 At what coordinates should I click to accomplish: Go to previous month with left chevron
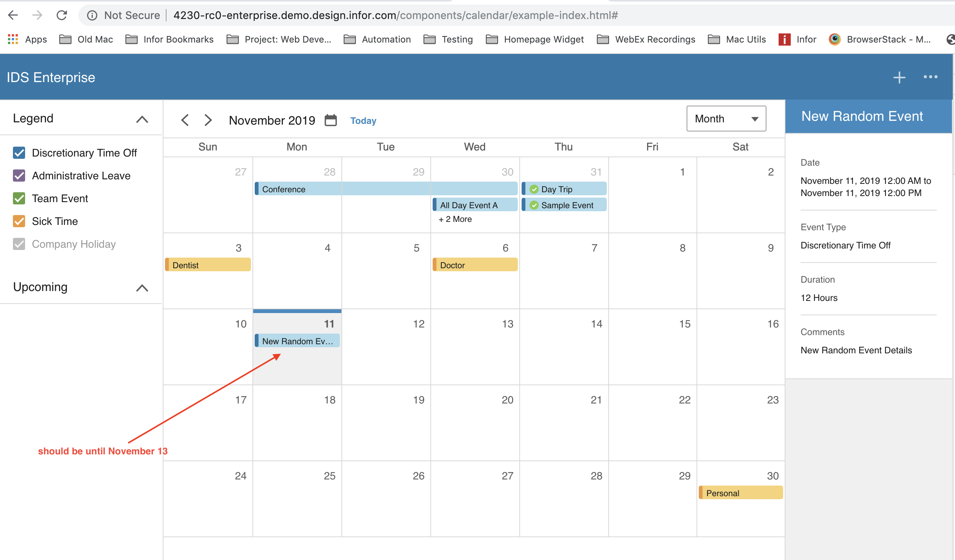click(x=185, y=120)
